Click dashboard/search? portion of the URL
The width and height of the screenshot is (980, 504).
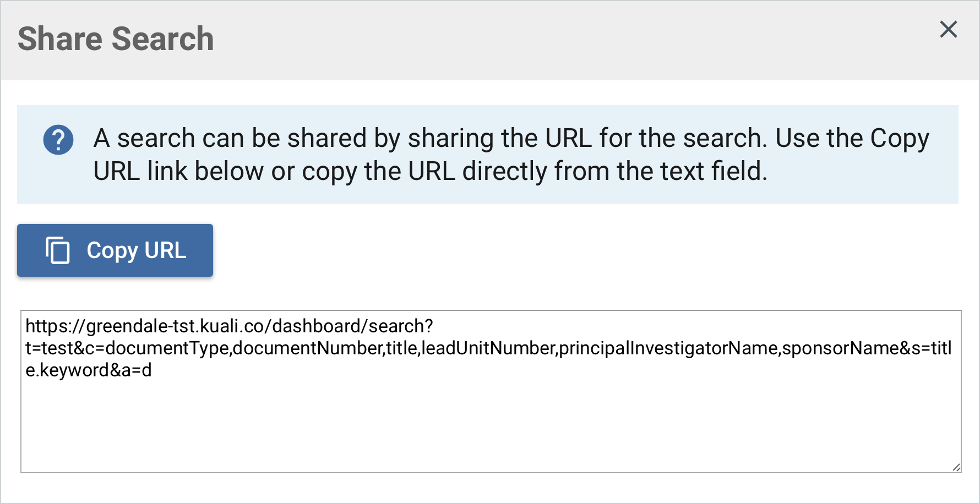click(352, 326)
